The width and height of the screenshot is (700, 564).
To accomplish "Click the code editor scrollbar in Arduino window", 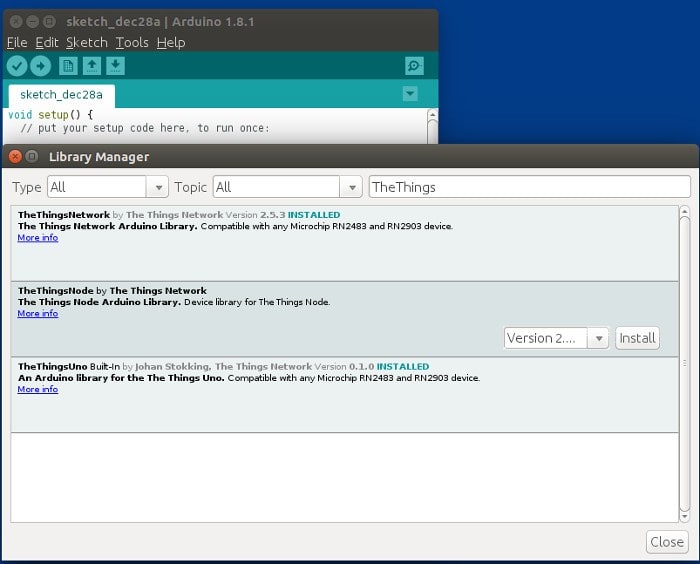I will click(432, 126).
